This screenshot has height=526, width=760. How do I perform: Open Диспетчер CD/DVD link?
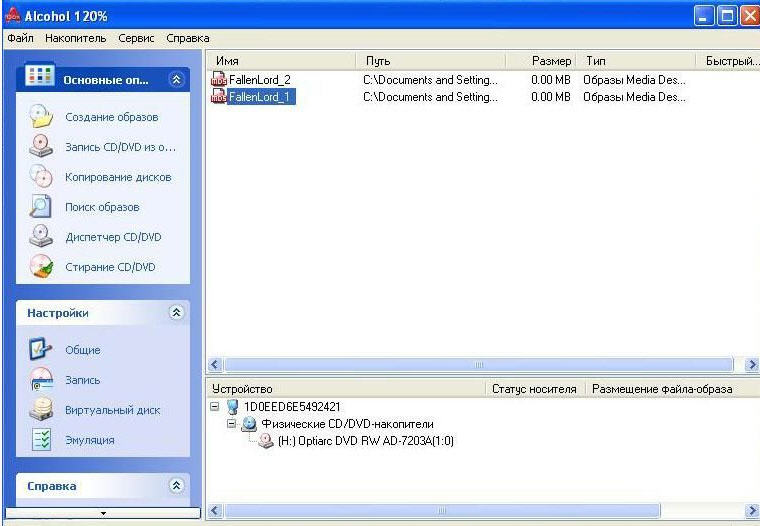[x=113, y=237]
